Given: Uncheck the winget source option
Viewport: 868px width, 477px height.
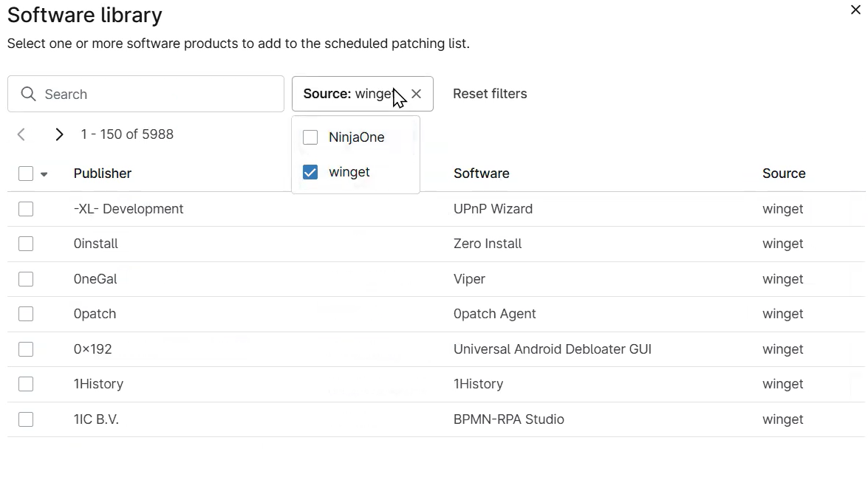Looking at the screenshot, I should coord(310,172).
